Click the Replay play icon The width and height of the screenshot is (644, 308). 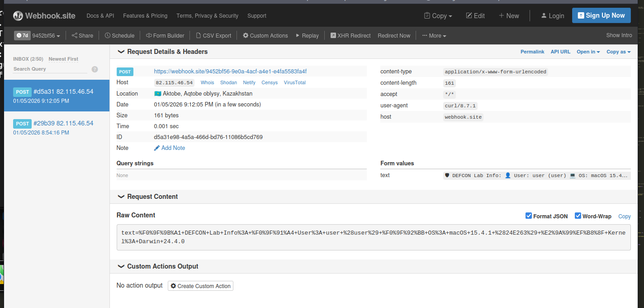pos(298,35)
